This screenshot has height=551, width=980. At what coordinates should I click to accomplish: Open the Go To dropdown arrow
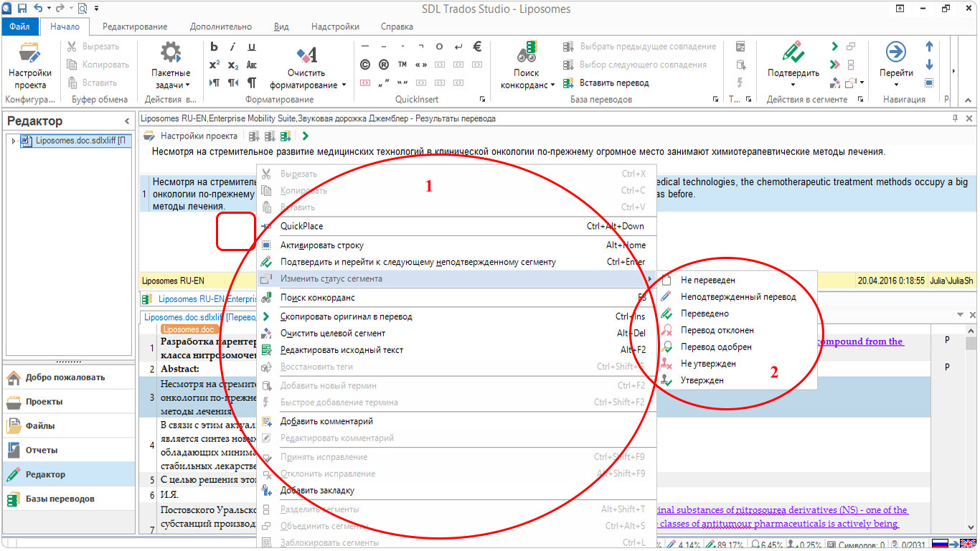click(896, 85)
